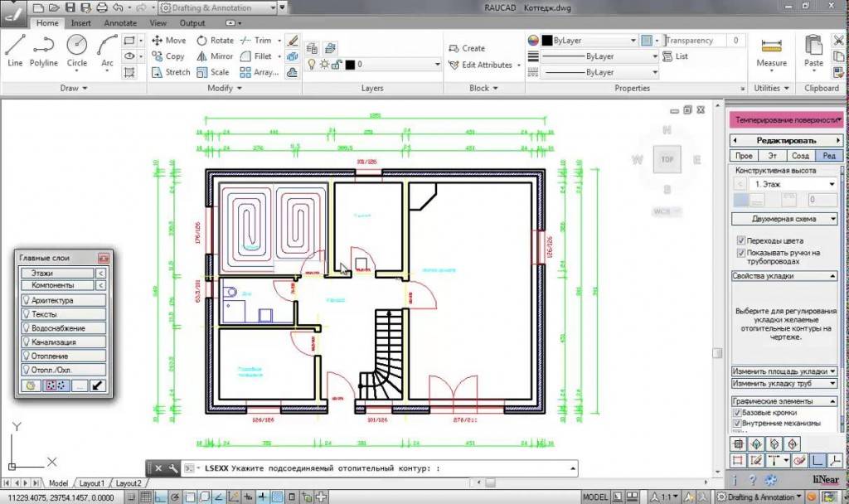Viewport: 849px width, 504px height.
Task: Select the Circle drawing tool
Action: click(x=77, y=50)
